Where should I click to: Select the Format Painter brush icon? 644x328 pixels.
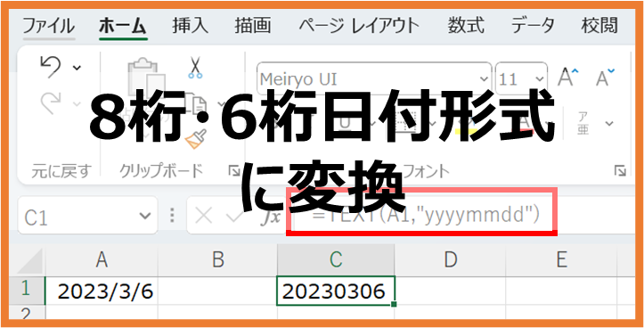195,139
